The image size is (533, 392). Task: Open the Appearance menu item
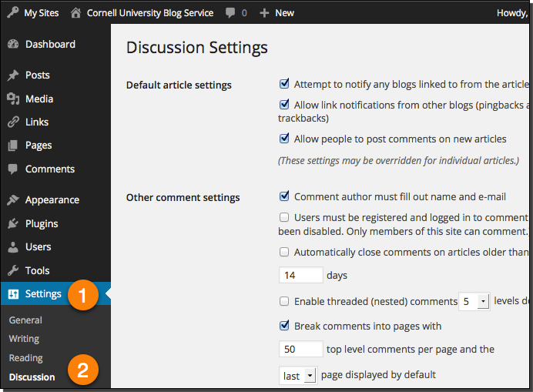point(52,200)
